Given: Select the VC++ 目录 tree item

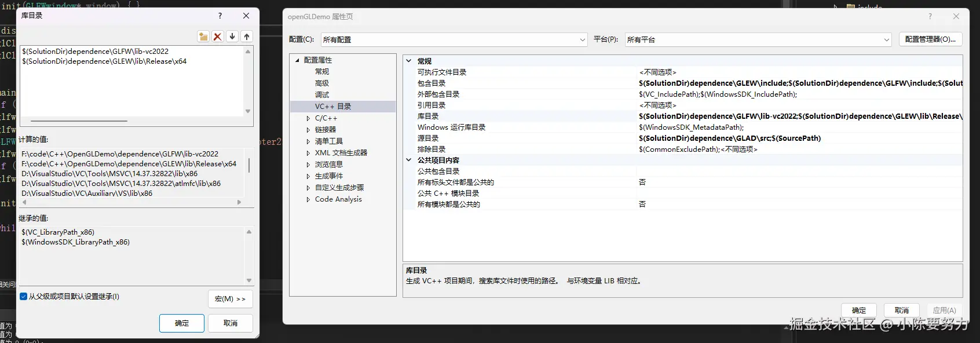Looking at the screenshot, I should pyautogui.click(x=333, y=107).
